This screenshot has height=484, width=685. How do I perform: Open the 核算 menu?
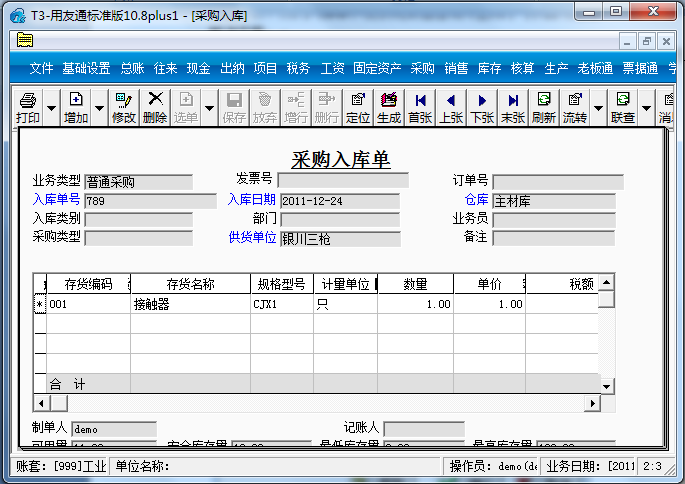click(522, 68)
